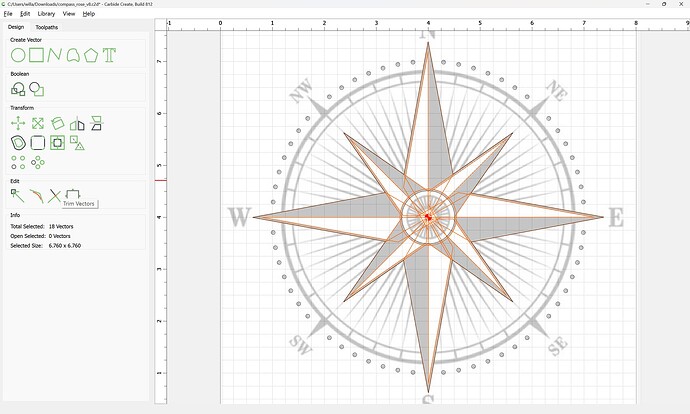Choose the Rotate transform tool

click(x=58, y=123)
